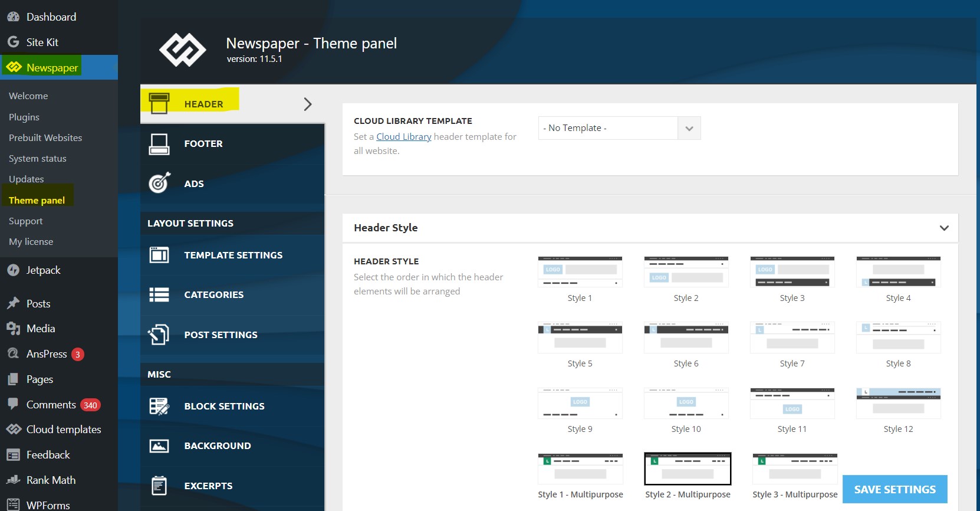980x511 pixels.
Task: Select the Style 1 header layout
Action: pyautogui.click(x=580, y=273)
